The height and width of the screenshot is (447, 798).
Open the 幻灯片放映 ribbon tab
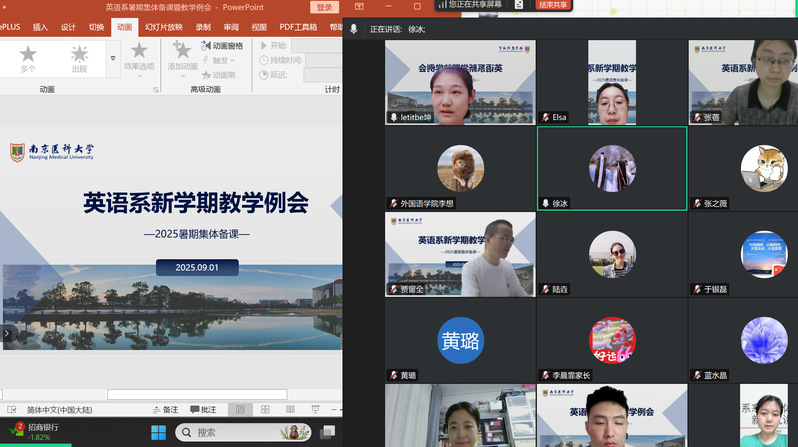pos(163,27)
